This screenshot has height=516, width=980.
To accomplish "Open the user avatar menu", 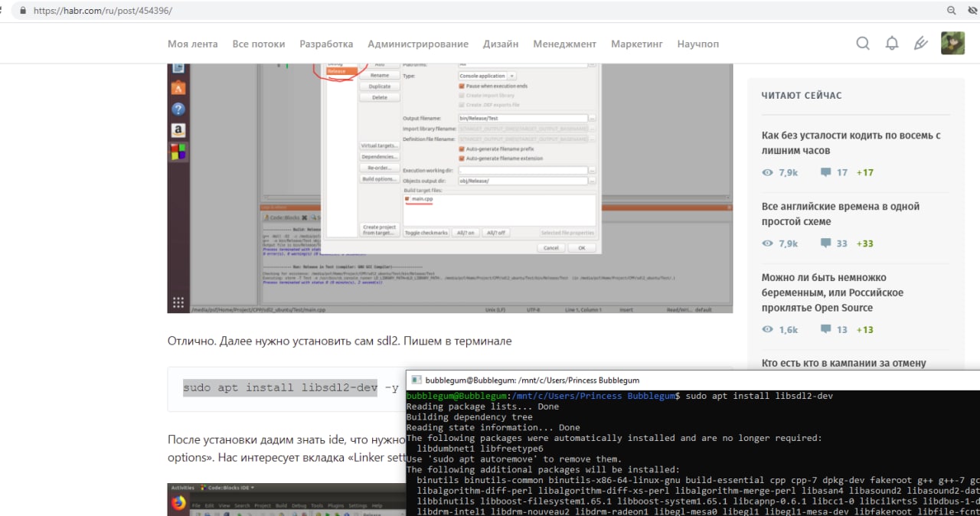I will [952, 43].
